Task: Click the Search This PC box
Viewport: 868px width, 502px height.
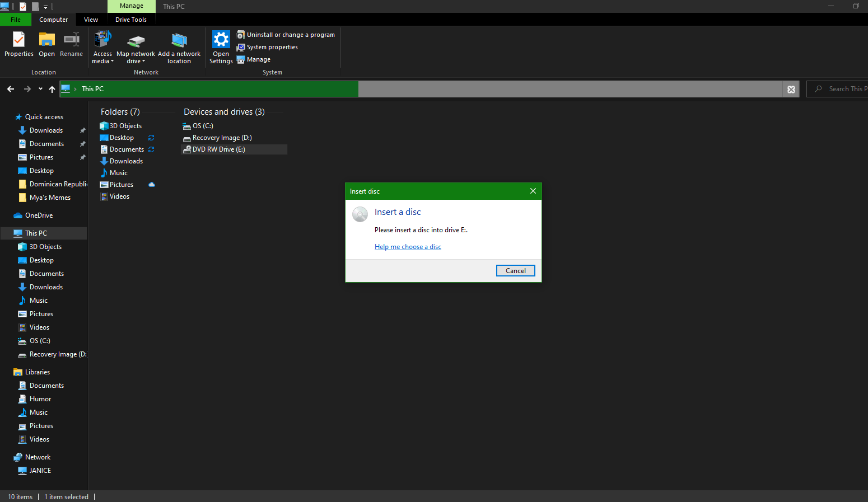Action: (837, 89)
